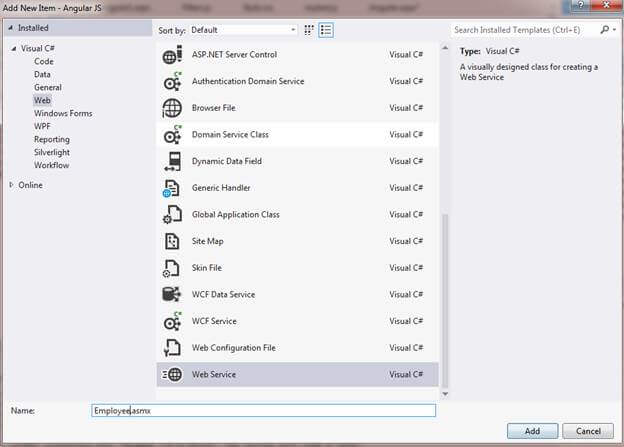Select the ASP.NET Server Control template icon

pos(172,55)
